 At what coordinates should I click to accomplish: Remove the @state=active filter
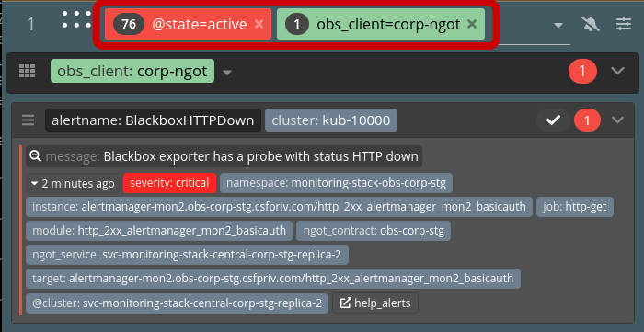coord(259,24)
